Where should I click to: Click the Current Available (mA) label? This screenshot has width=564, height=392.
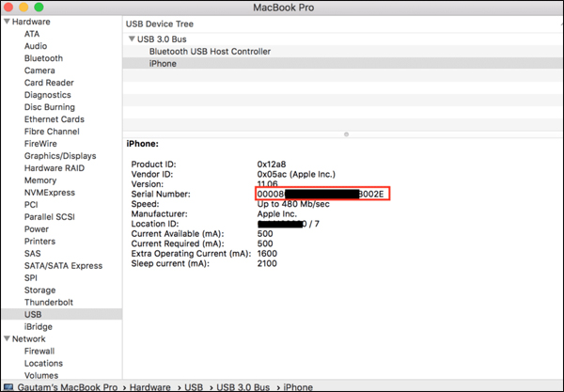(x=178, y=234)
